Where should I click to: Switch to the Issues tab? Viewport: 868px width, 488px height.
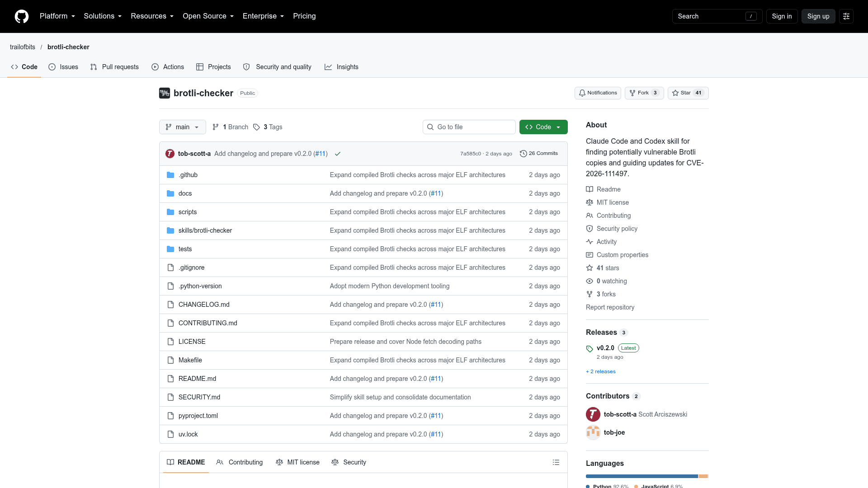(63, 67)
